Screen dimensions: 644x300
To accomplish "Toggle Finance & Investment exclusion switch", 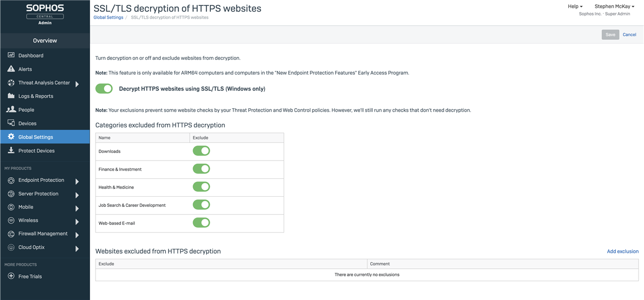I will tap(201, 169).
